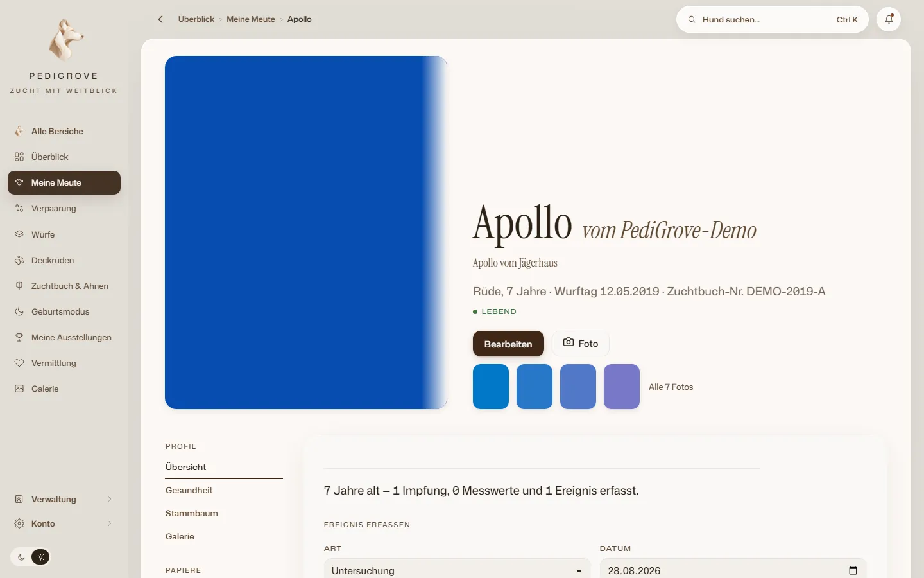Open Alle Bereiche from the sidebar icon
This screenshot has height=578, width=924.
pos(19,131)
